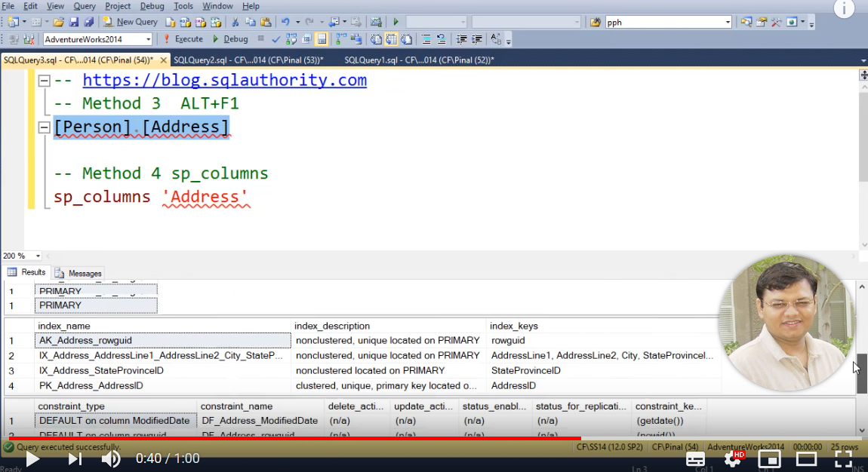Toggle Results to File mode

[x=406, y=39]
